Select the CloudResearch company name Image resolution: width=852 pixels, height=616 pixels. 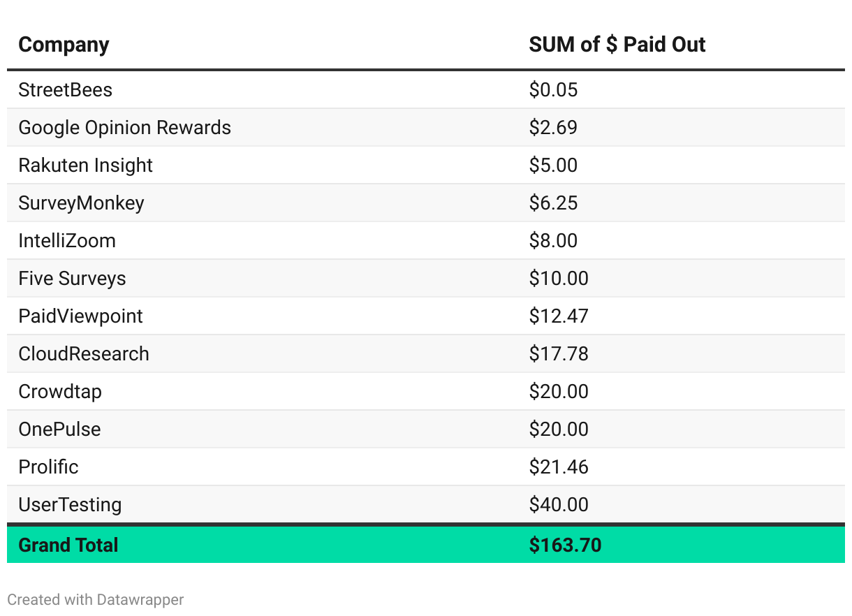point(84,354)
